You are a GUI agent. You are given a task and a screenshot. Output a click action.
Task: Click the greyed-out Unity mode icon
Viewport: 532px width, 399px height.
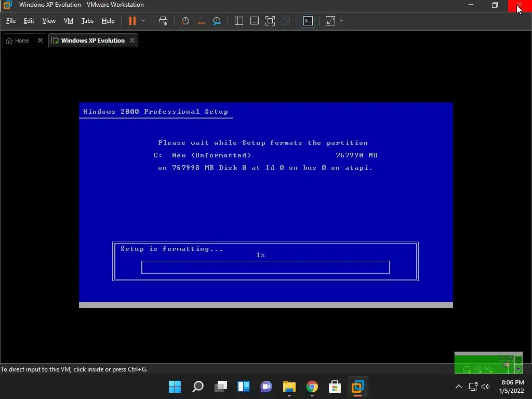[286, 21]
